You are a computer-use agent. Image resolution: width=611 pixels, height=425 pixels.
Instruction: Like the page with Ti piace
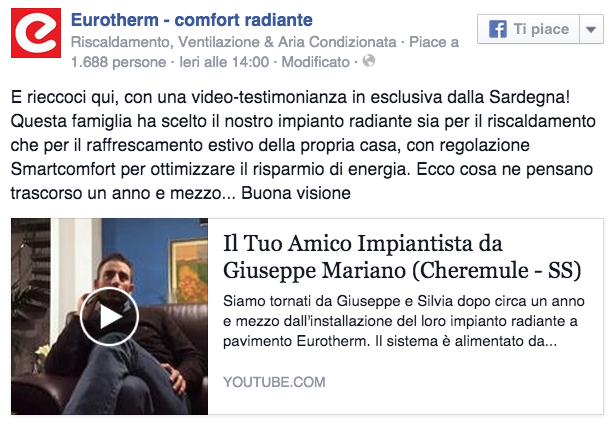pos(529,29)
